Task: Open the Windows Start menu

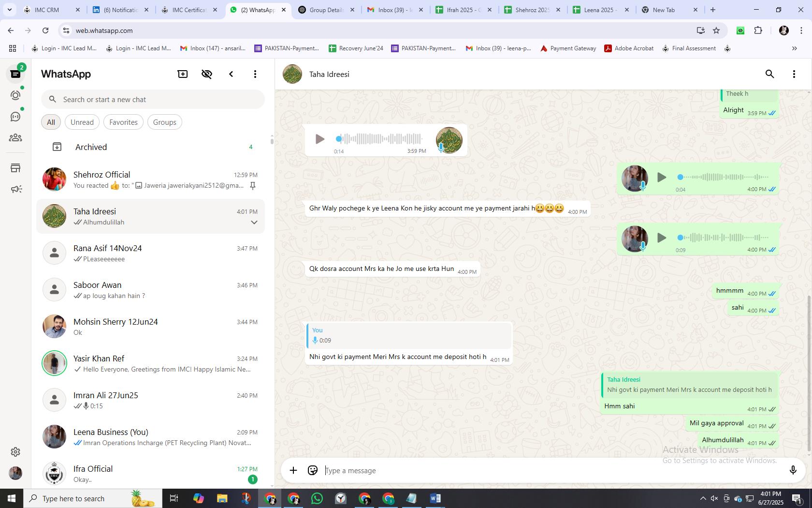Action: 12,498
